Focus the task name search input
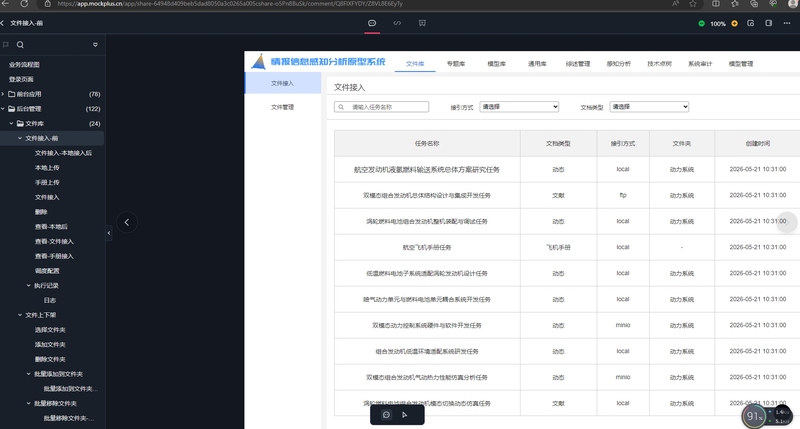This screenshot has width=800, height=429. [x=381, y=107]
